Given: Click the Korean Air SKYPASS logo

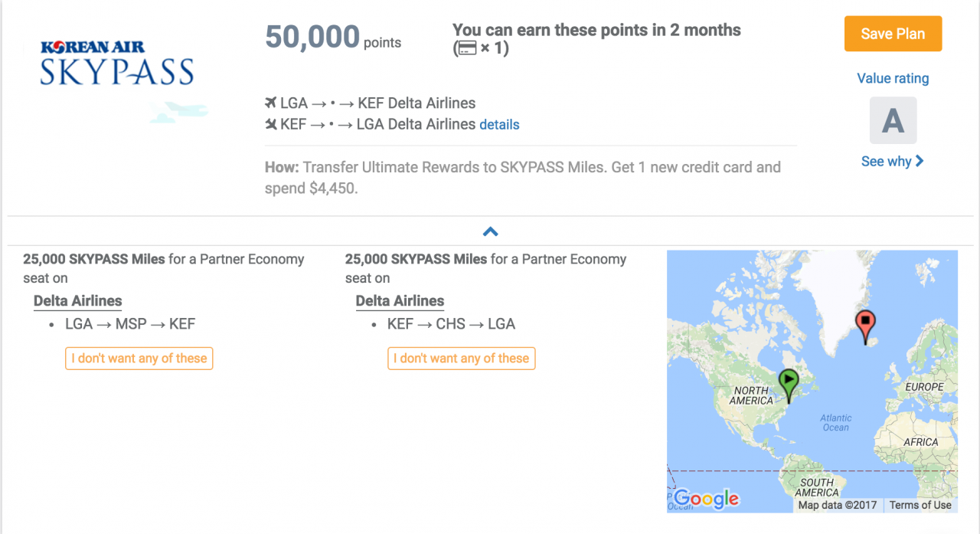Looking at the screenshot, I should coord(116,63).
